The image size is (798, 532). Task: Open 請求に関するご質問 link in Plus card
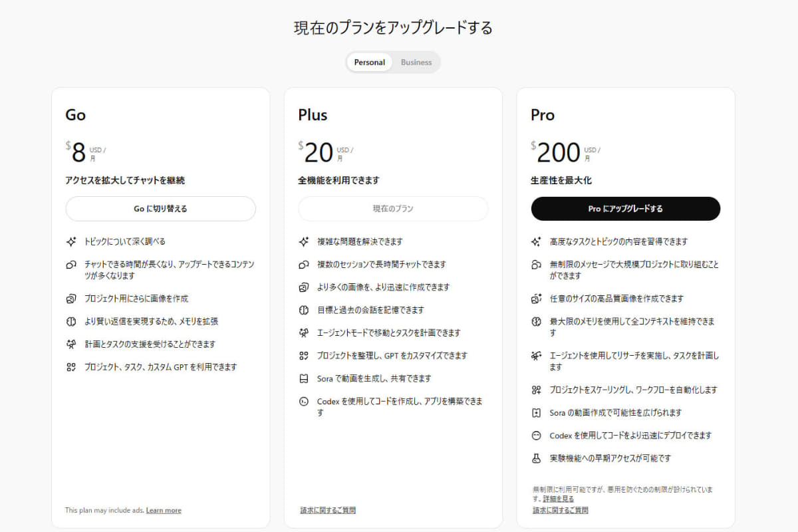point(328,511)
